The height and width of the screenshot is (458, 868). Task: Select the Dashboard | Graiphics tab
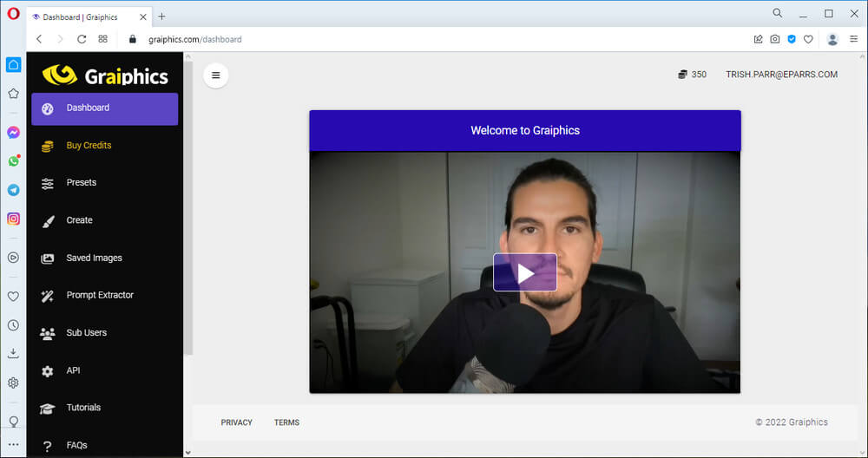click(89, 17)
